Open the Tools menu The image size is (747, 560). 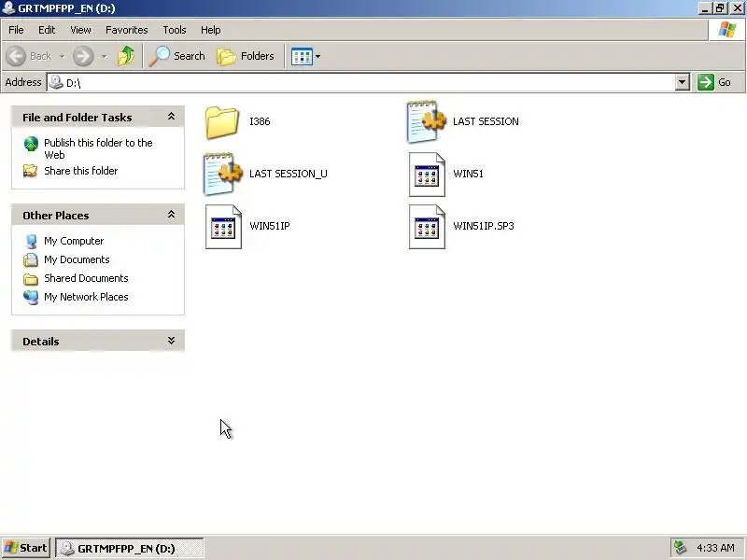click(x=175, y=30)
